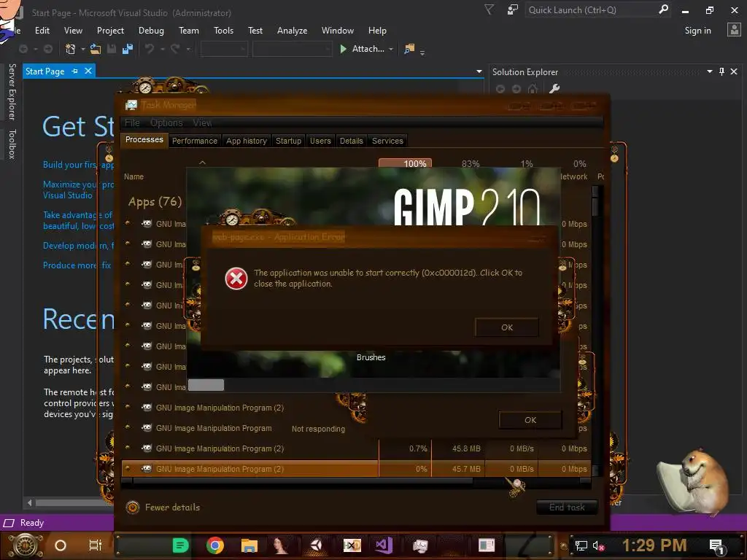Click the lower OK button behind the error dialog
This screenshot has width=747, height=560.
point(530,420)
